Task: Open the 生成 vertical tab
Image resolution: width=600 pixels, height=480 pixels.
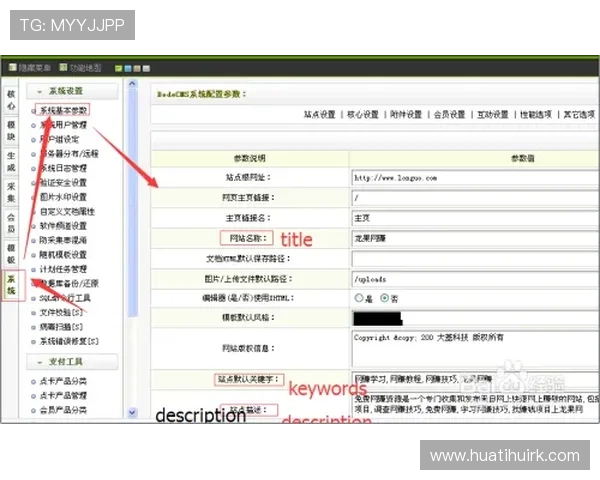Action: (x=11, y=161)
